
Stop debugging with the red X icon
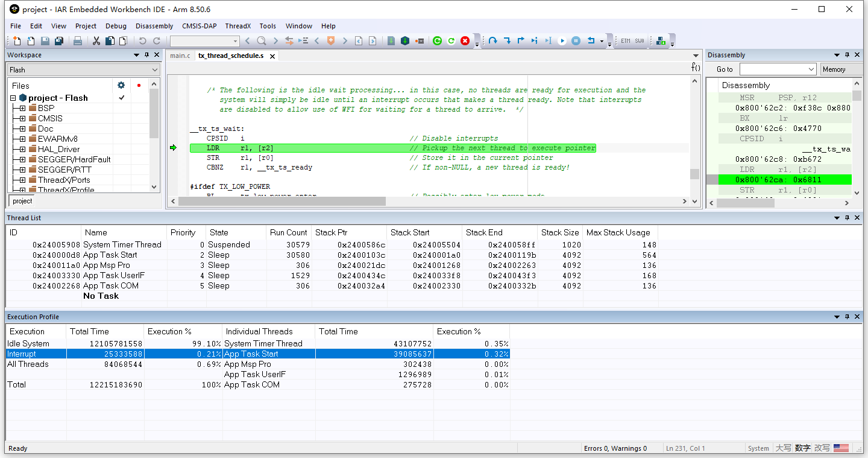(x=465, y=41)
